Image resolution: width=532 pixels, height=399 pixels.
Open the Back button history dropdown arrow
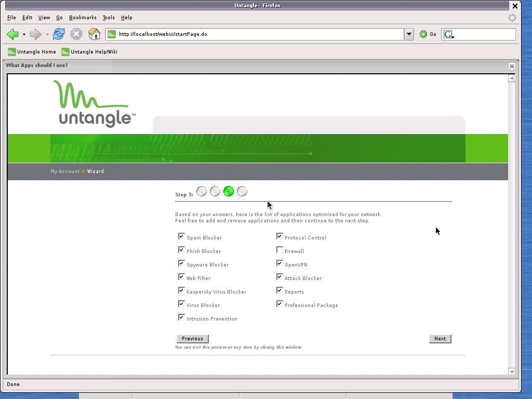pos(24,35)
